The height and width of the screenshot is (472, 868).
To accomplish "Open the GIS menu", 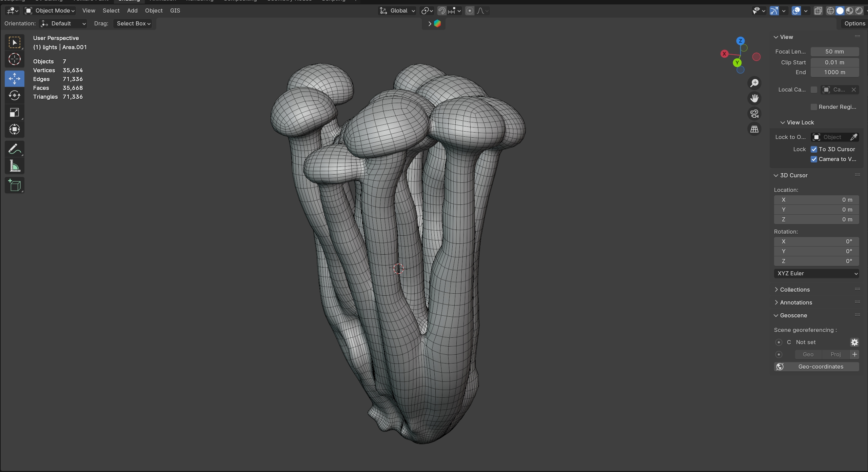I will (175, 11).
